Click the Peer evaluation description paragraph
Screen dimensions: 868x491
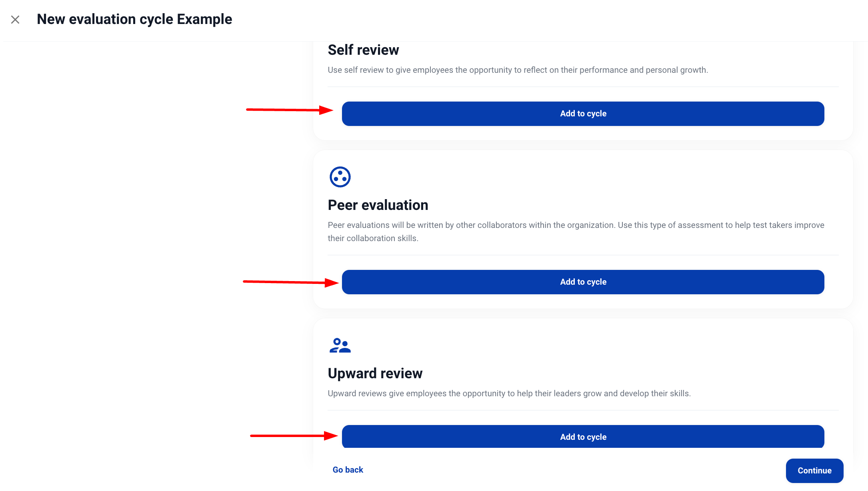click(x=576, y=232)
